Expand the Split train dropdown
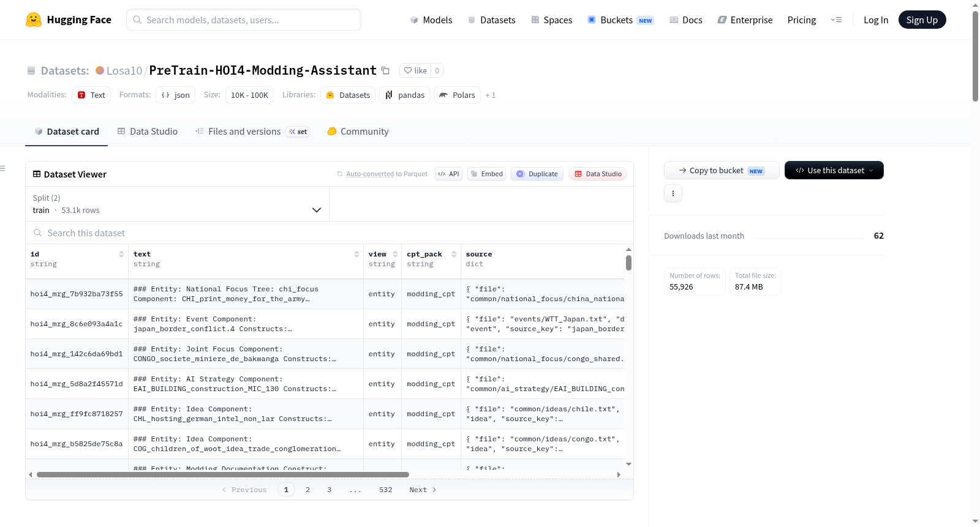The height and width of the screenshot is (527, 980). [177, 204]
